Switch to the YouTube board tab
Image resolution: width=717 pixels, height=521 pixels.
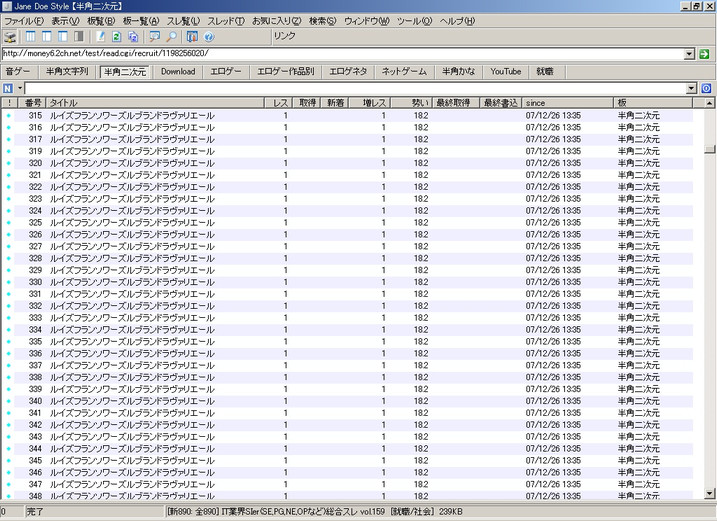(x=506, y=72)
